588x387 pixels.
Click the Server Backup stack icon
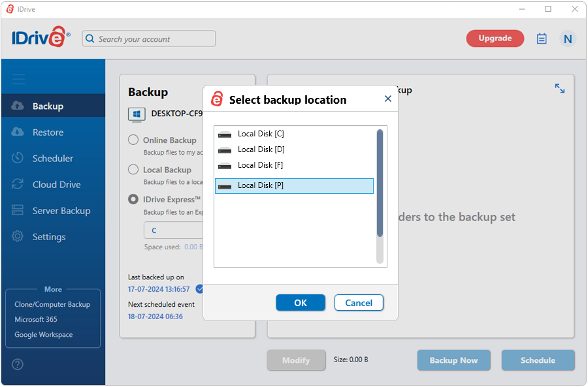click(17, 210)
